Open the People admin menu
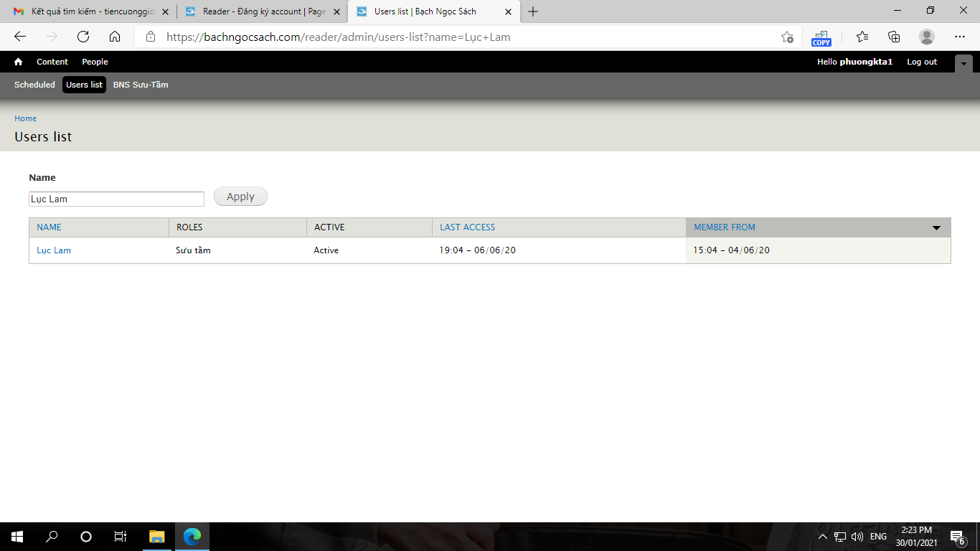The image size is (980, 551). point(95,62)
